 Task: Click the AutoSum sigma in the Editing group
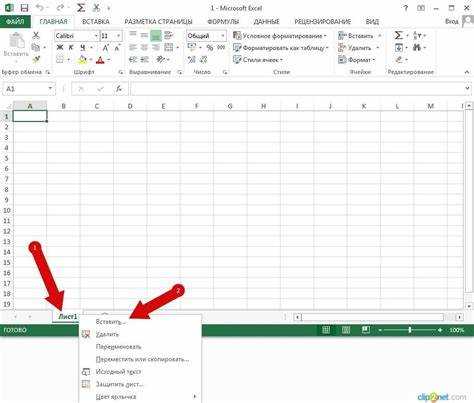tap(398, 35)
